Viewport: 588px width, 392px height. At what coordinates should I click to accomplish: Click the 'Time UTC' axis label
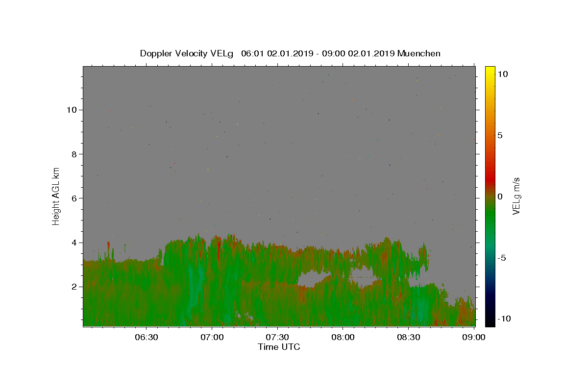(279, 347)
